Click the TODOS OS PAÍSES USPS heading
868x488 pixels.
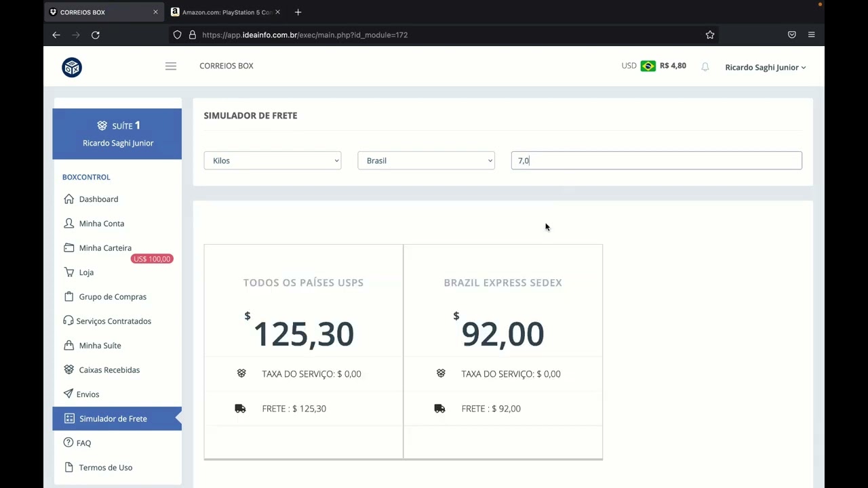click(303, 283)
